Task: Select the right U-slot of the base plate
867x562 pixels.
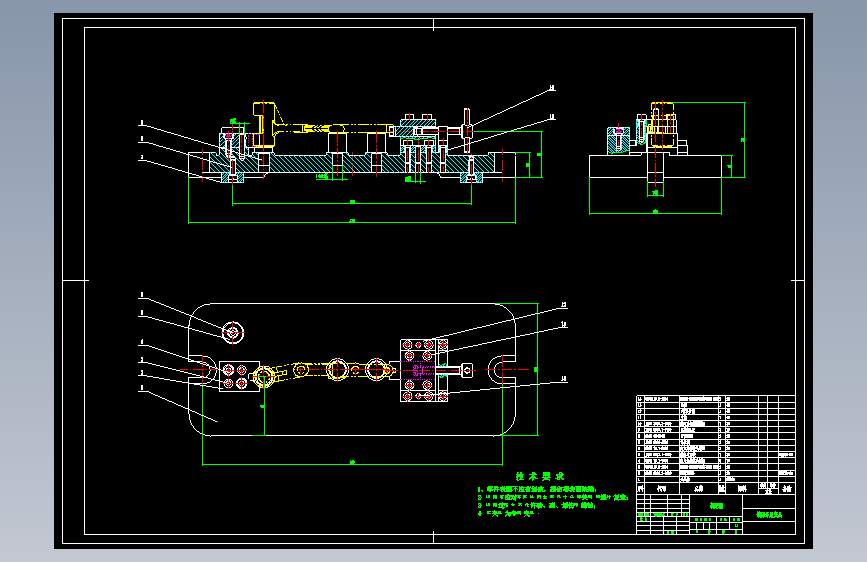Action: coord(502,370)
